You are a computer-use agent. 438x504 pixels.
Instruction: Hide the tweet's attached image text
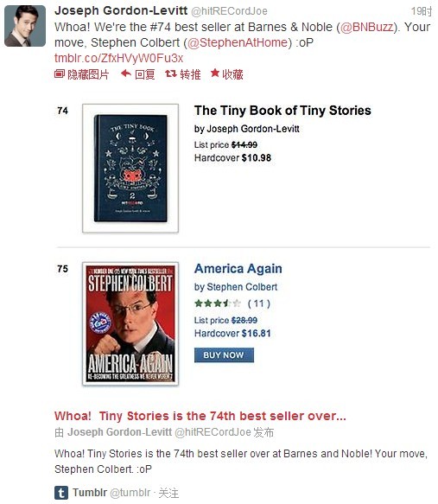(88, 74)
